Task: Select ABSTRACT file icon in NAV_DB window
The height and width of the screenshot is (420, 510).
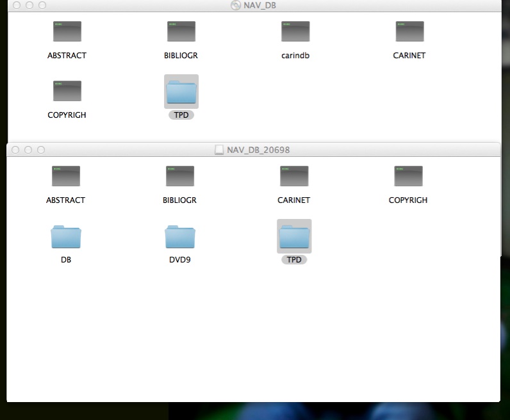Action: point(67,31)
